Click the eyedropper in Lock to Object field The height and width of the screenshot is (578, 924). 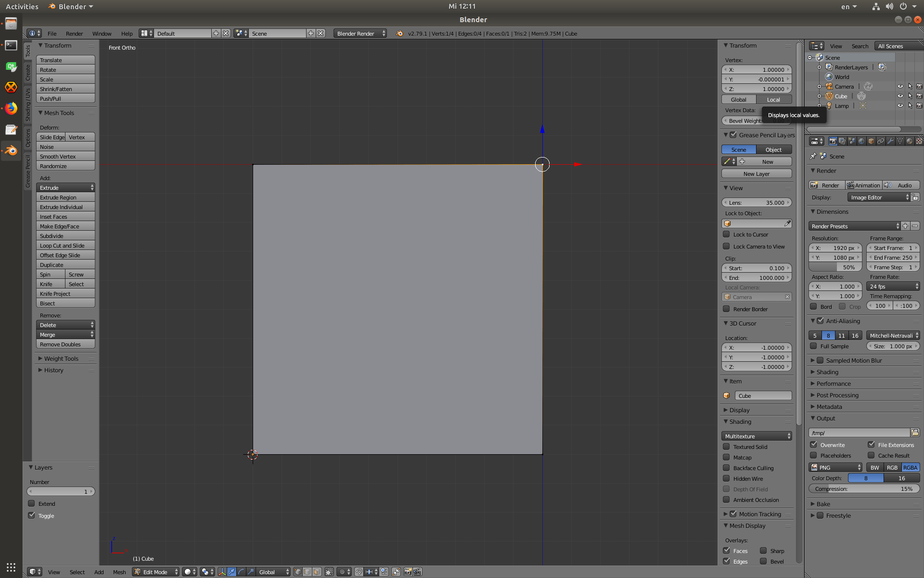[787, 223]
